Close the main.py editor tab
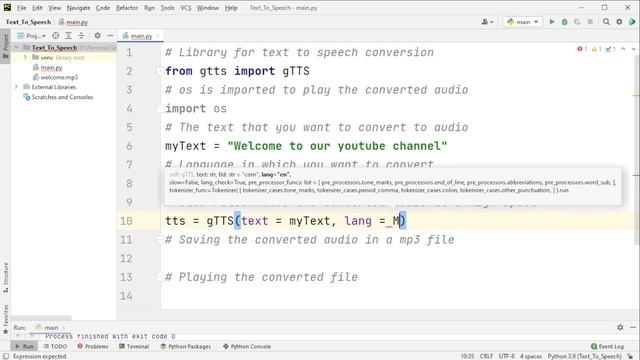Image resolution: width=640 pixels, height=360 pixels. coord(158,36)
